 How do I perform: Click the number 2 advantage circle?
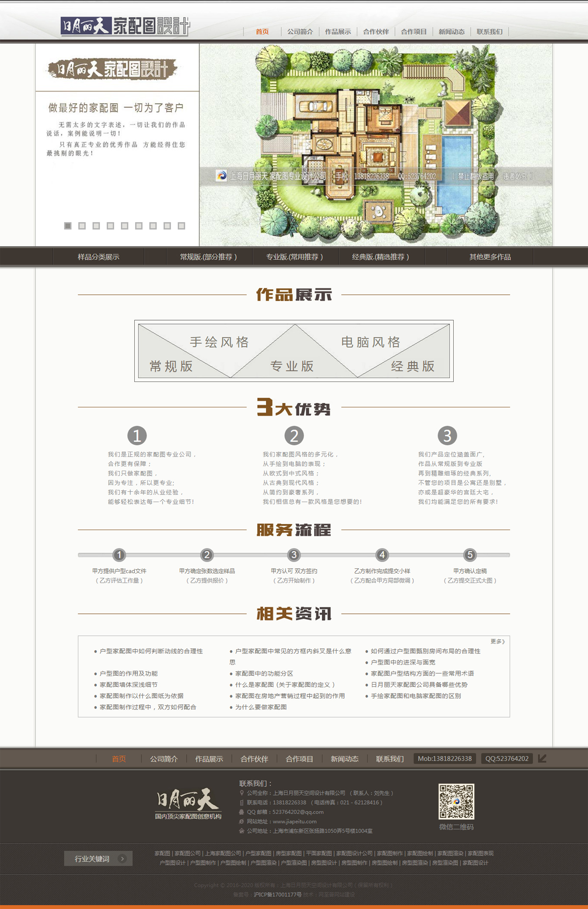(294, 435)
